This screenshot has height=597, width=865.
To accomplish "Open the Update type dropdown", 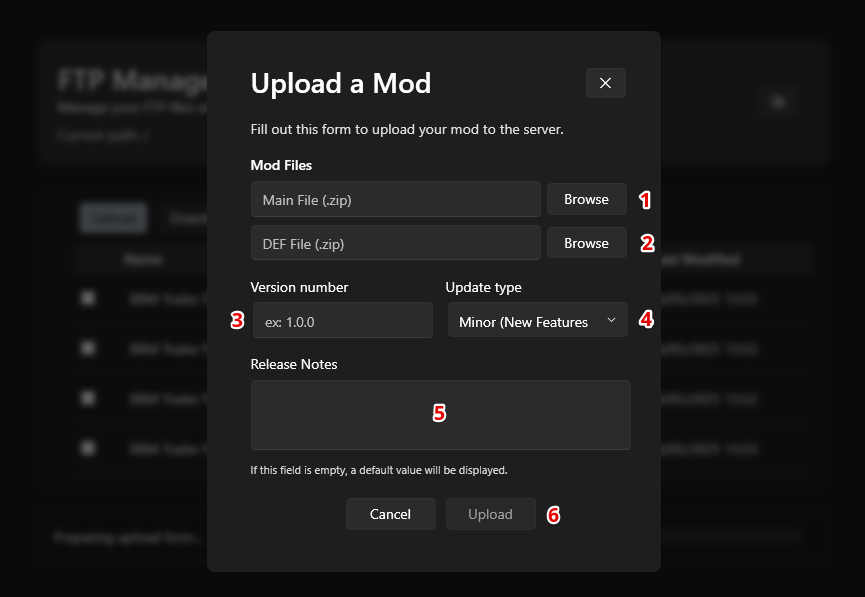I will click(537, 321).
